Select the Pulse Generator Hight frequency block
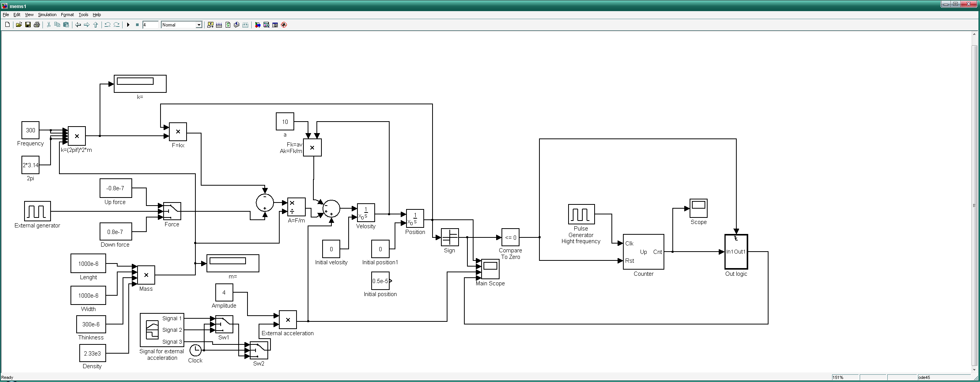 tap(581, 214)
